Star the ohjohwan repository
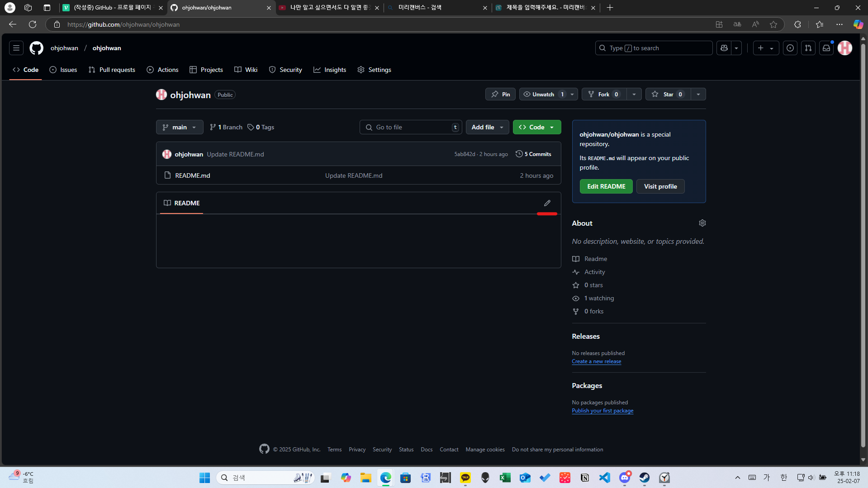 click(668, 94)
